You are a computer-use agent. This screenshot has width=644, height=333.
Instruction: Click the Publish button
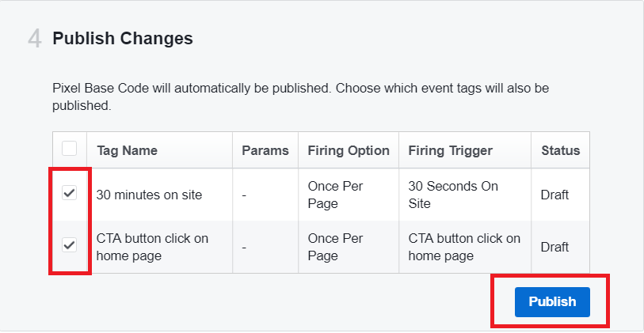[x=552, y=302]
